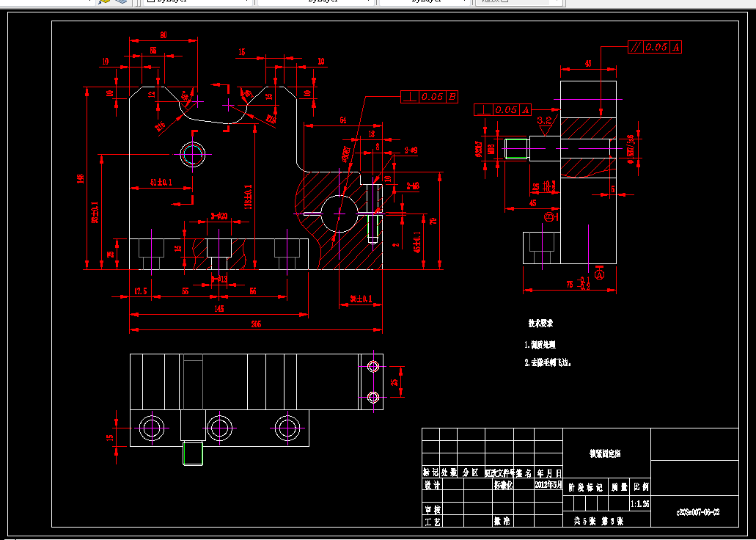This screenshot has width=756, height=540.
Task: Select the 1:1.25 scale value
Action: coord(640,504)
